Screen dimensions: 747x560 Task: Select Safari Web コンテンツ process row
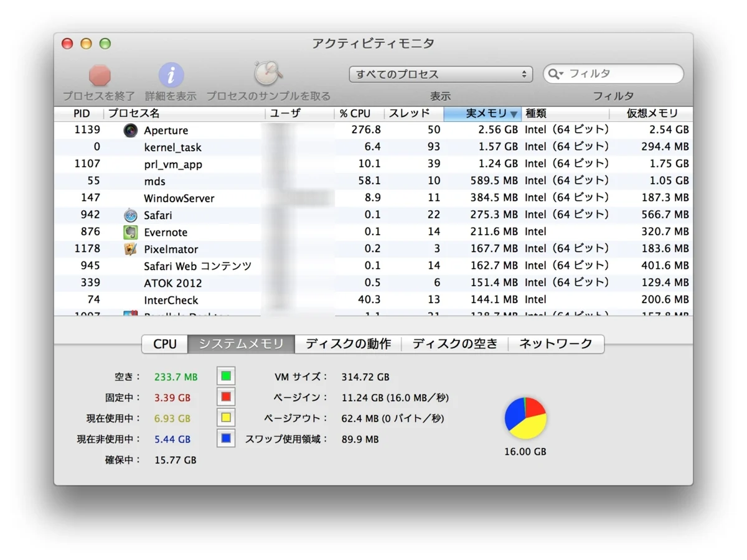coord(374,266)
